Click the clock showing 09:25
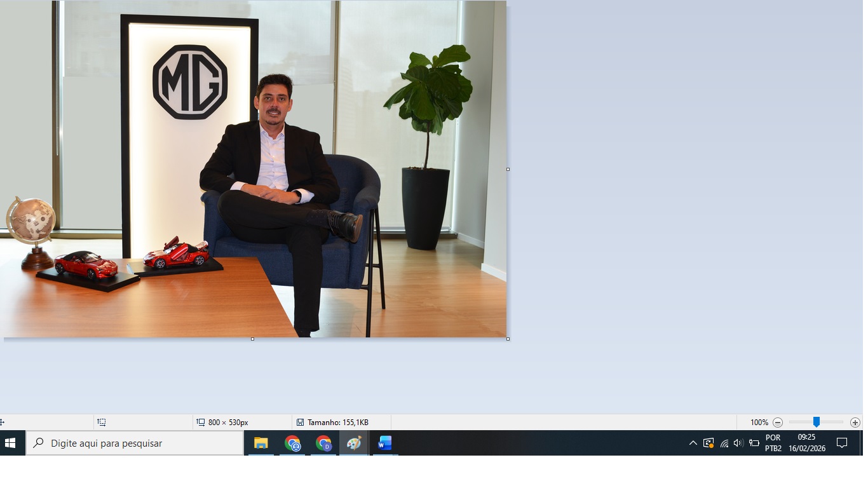Image resolution: width=868 pixels, height=488 pixels. [x=807, y=443]
